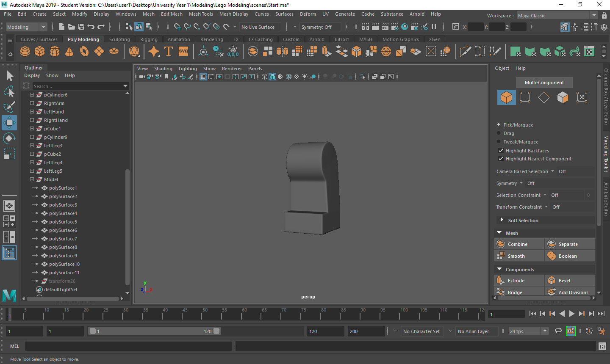
Task: Select the Lasso tool in toolbox
Action: click(9, 92)
